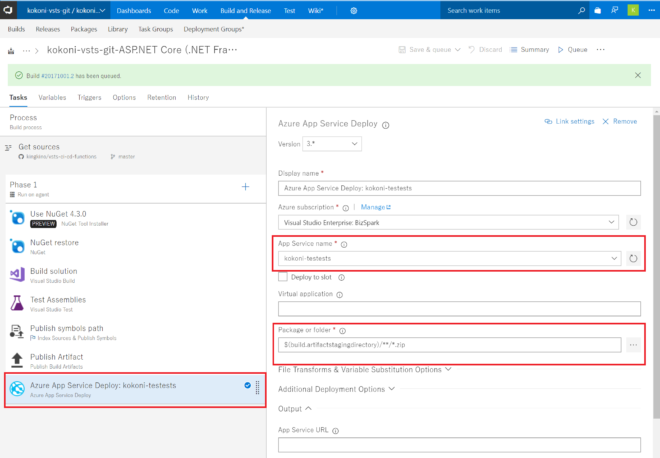Open the task Version dropdown
This screenshot has height=458, width=660.
(333, 144)
